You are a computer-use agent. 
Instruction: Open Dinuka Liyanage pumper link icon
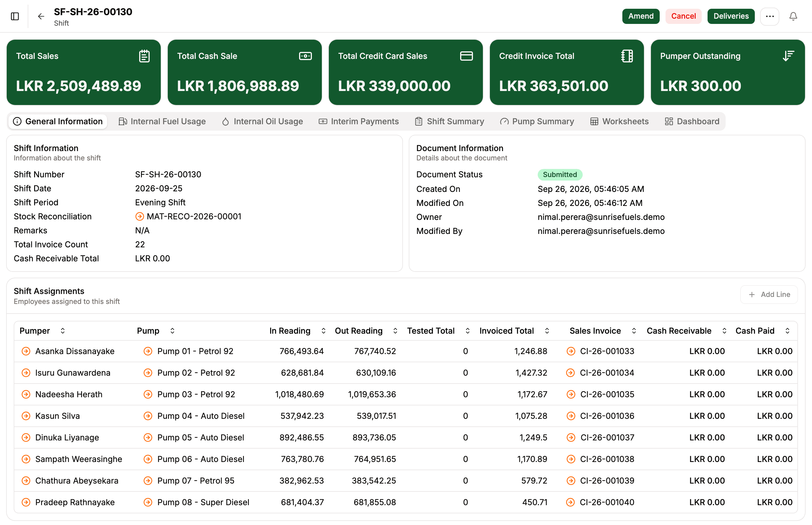click(x=26, y=437)
